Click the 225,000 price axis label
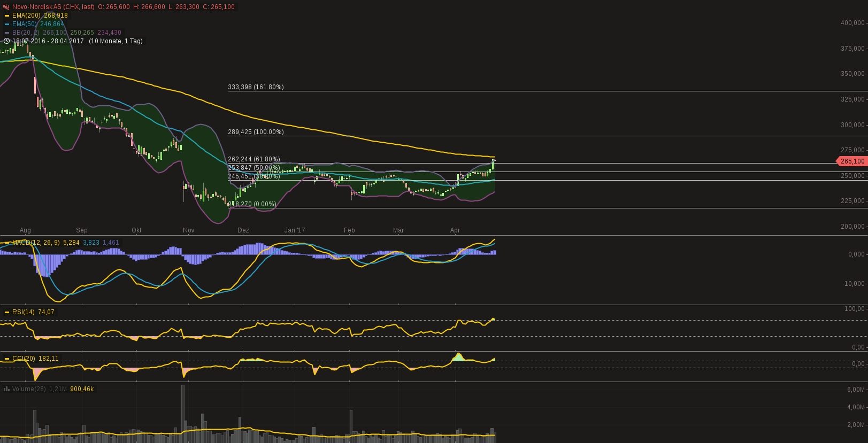The height and width of the screenshot is (443, 868). coord(852,201)
